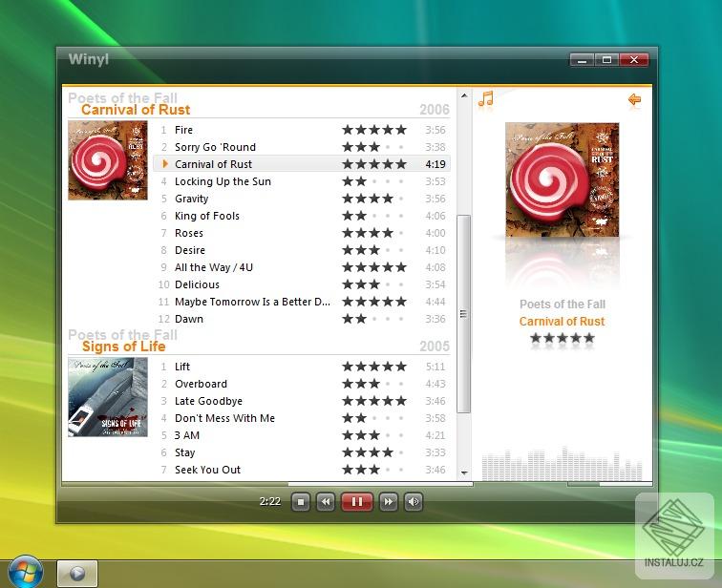This screenshot has width=722, height=588.
Task: Select the Signs of Life album header
Action: [x=123, y=346]
